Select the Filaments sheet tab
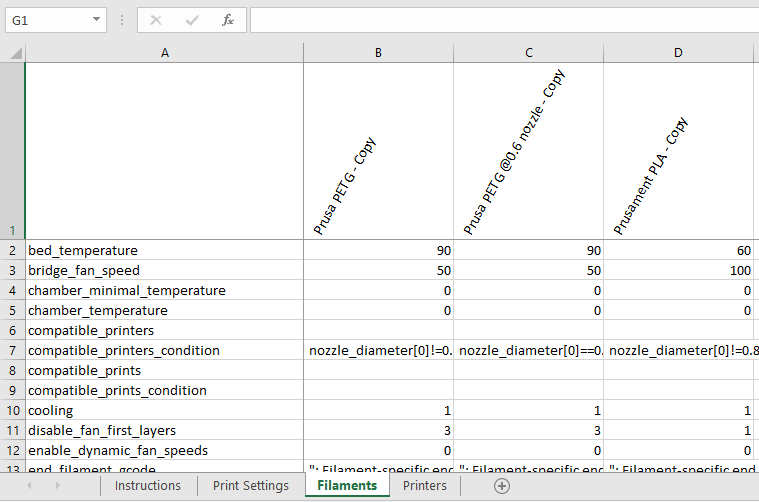Screen dimensions: 759x502 [x=347, y=486]
